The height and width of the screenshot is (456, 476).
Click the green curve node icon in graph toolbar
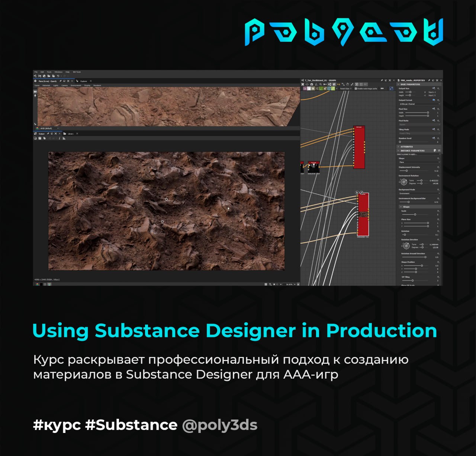coord(321,89)
